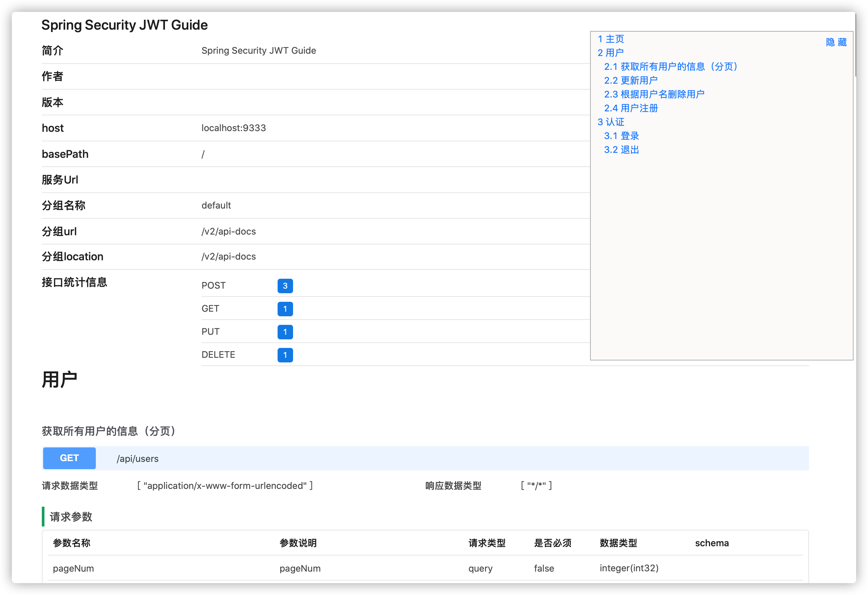Click the /api/users endpoint path
This screenshot has height=595, width=868.
tap(137, 459)
